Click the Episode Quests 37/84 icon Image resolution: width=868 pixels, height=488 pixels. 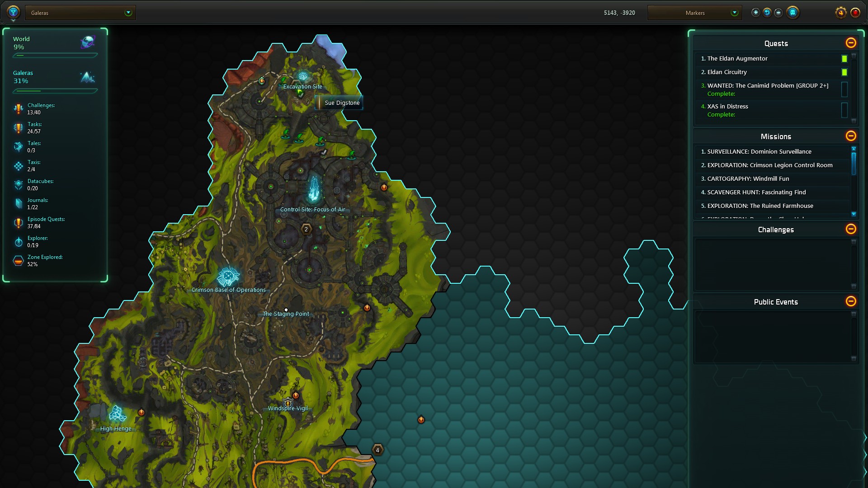tap(18, 223)
